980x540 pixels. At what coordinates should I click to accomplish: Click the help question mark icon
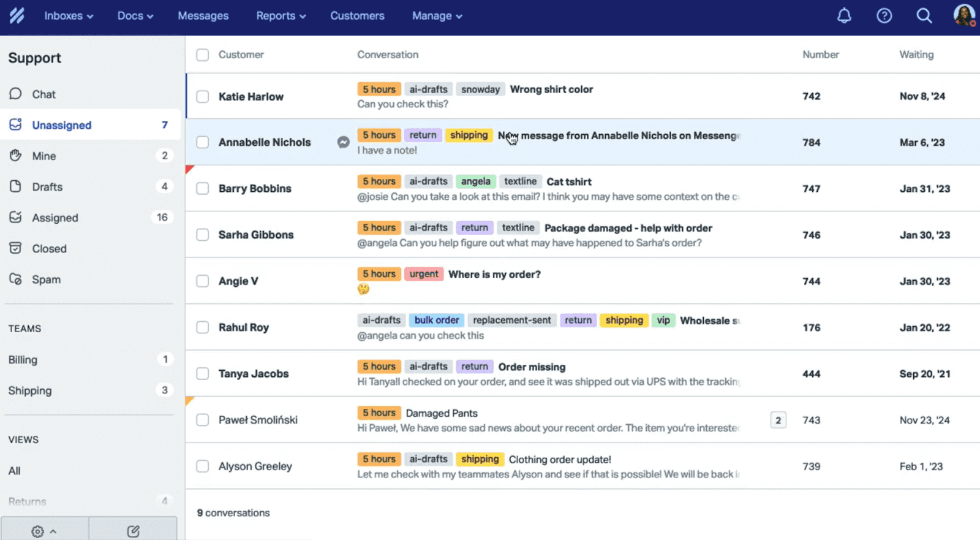click(884, 16)
